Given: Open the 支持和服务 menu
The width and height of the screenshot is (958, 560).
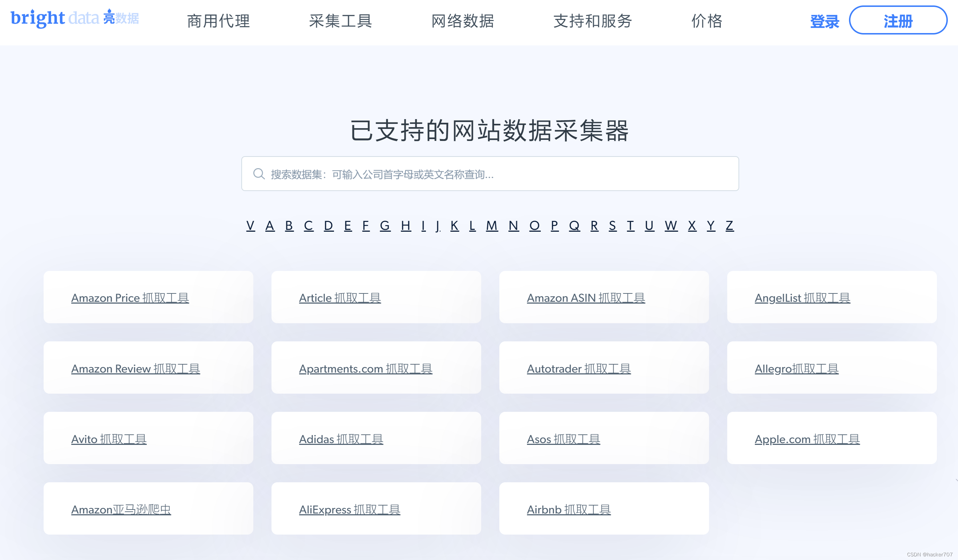Looking at the screenshot, I should click(x=592, y=21).
